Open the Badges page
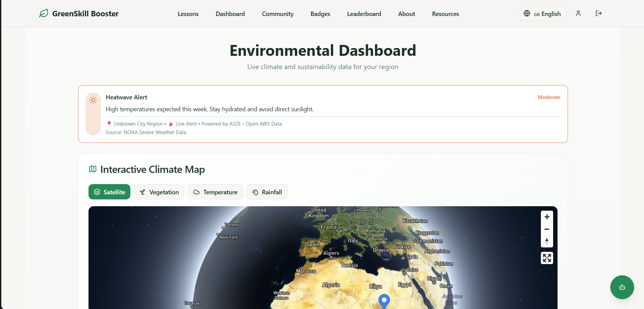The height and width of the screenshot is (309, 644). click(x=320, y=14)
